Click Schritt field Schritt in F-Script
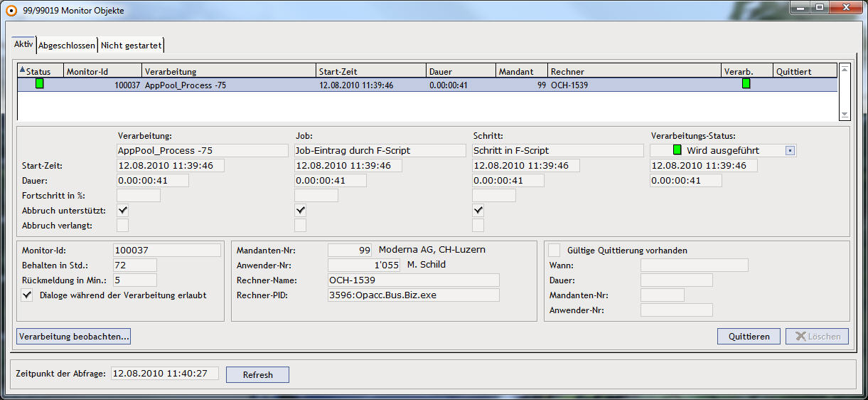Viewport: 868px width, 400px height. [x=558, y=150]
